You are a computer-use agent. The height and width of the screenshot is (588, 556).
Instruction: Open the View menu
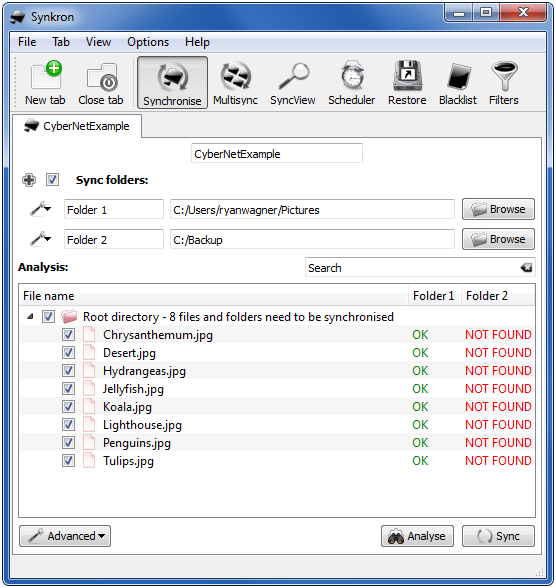(x=98, y=42)
